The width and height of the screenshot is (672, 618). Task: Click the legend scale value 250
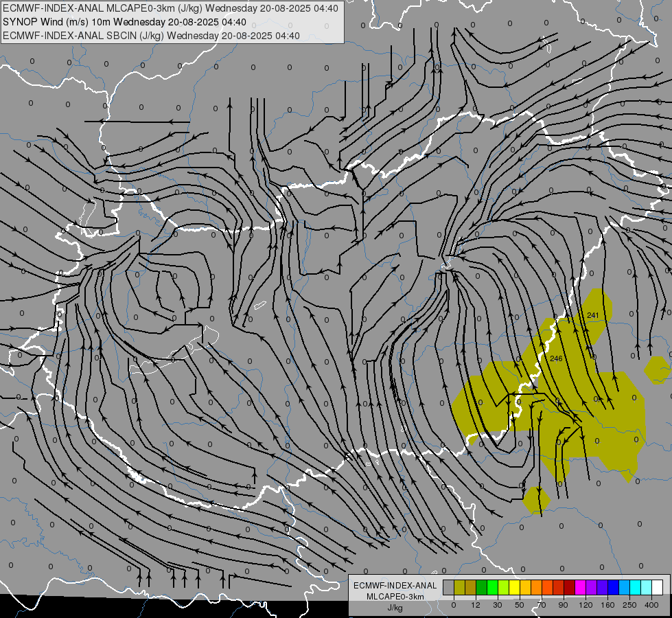click(629, 605)
